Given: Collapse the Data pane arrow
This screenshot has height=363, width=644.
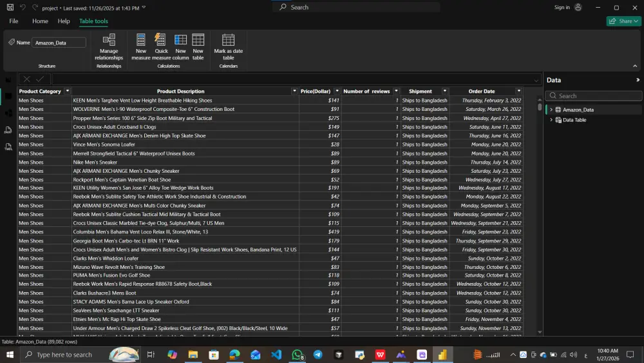Looking at the screenshot, I should (x=638, y=80).
